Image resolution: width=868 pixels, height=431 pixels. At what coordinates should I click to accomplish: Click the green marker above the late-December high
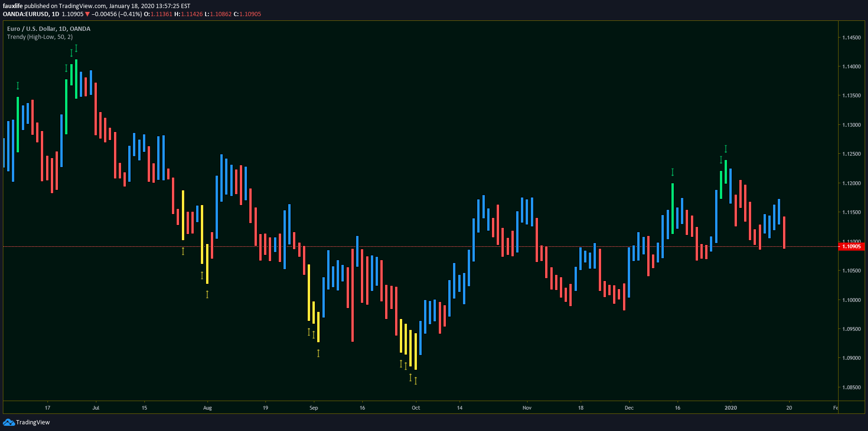pyautogui.click(x=726, y=149)
